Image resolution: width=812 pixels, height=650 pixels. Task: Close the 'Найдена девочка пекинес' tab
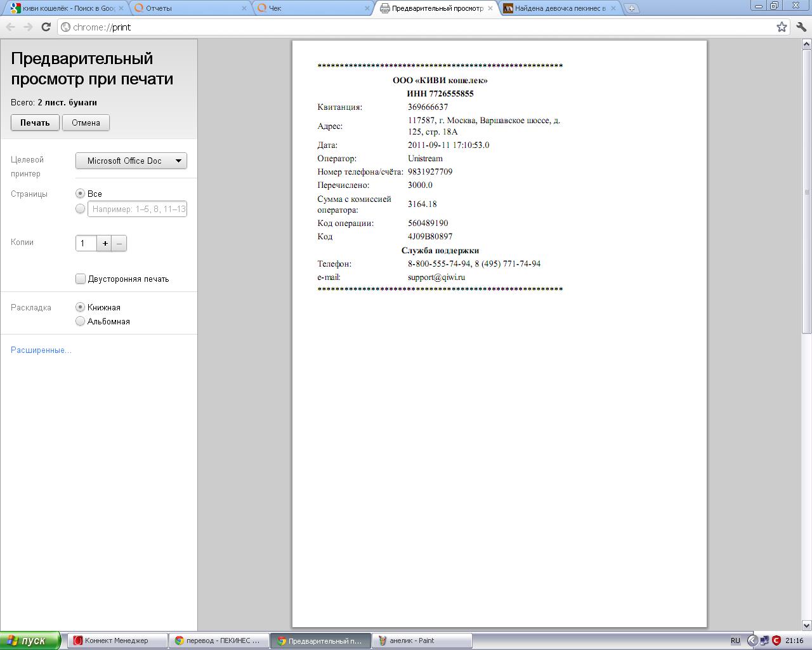613,8
